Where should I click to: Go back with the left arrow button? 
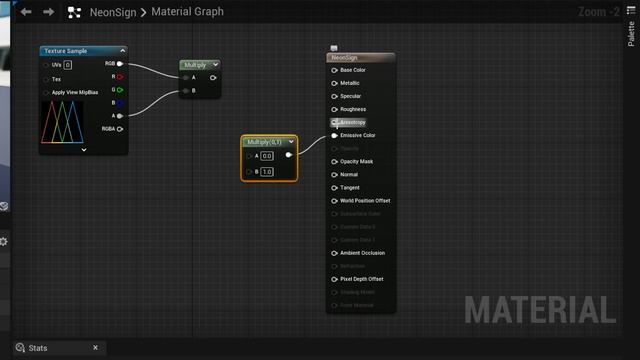(x=26, y=12)
